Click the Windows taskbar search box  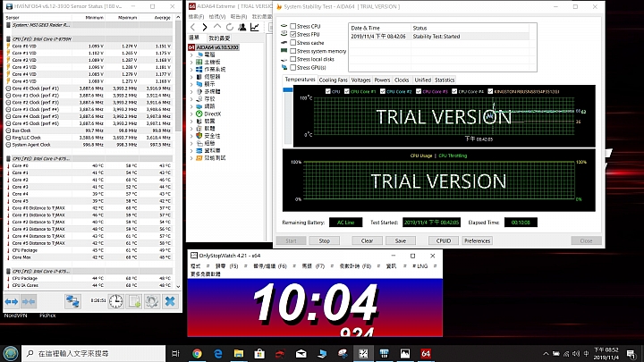[93, 353]
